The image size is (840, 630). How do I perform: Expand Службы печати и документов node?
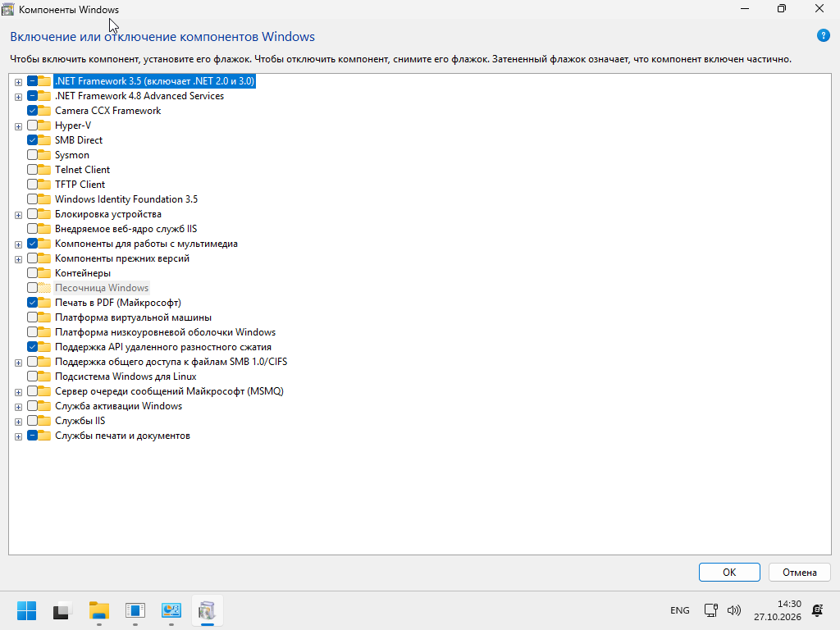tap(18, 436)
